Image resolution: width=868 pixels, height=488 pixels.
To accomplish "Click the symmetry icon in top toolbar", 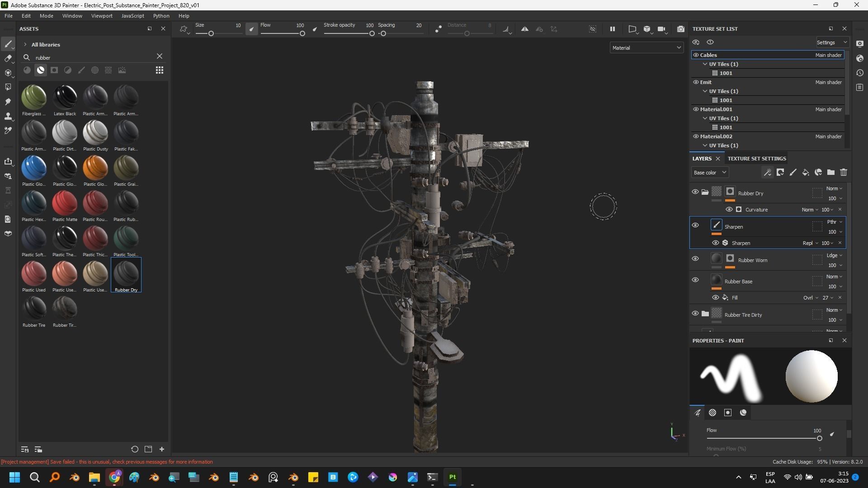I will point(524,29).
